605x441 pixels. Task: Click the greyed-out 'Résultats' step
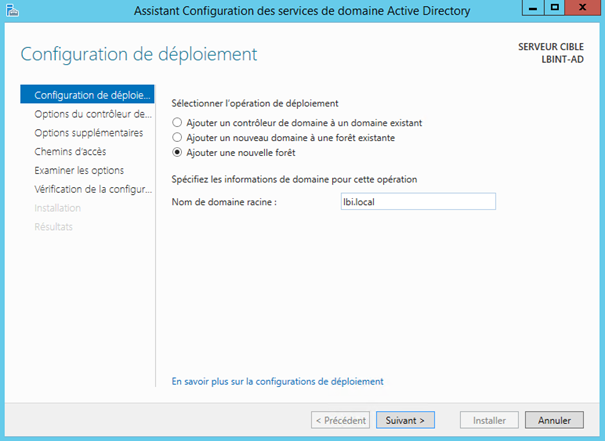(x=53, y=226)
